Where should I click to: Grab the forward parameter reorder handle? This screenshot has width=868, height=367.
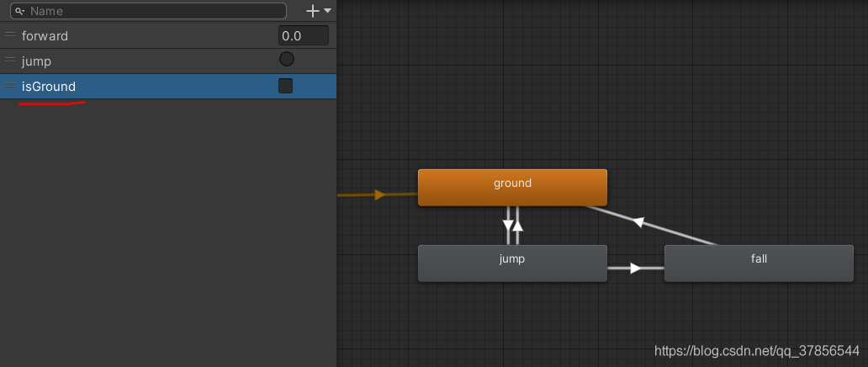(x=10, y=35)
